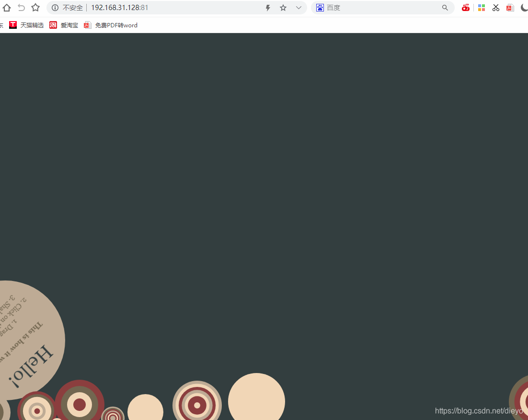Start search with the magnifier icon

[445, 8]
